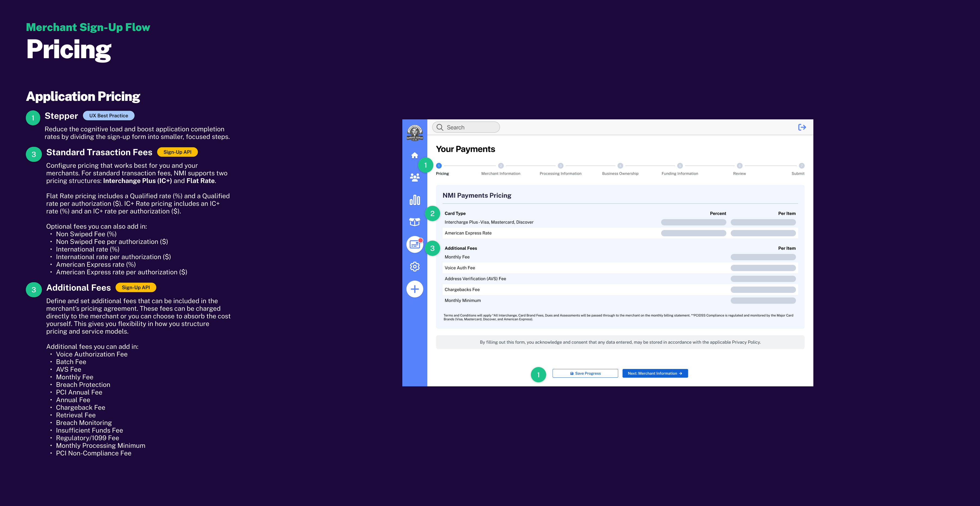The image size is (980, 506).
Task: Click the plus add button in sidebar
Action: click(415, 289)
